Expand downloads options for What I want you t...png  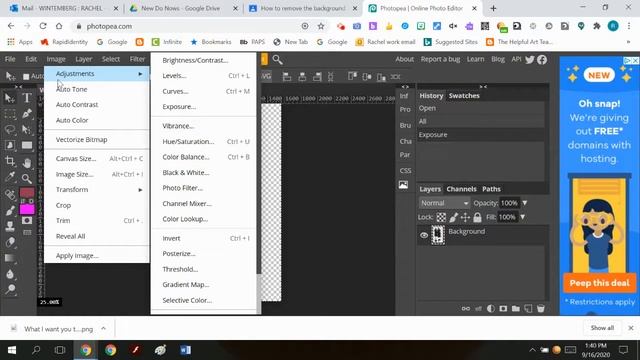click(104, 328)
